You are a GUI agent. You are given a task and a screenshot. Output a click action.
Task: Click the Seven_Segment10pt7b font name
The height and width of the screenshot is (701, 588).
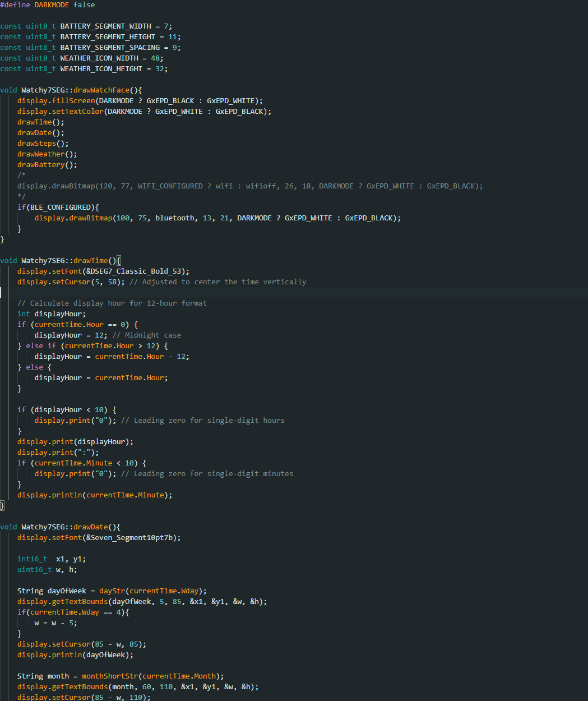coord(132,538)
